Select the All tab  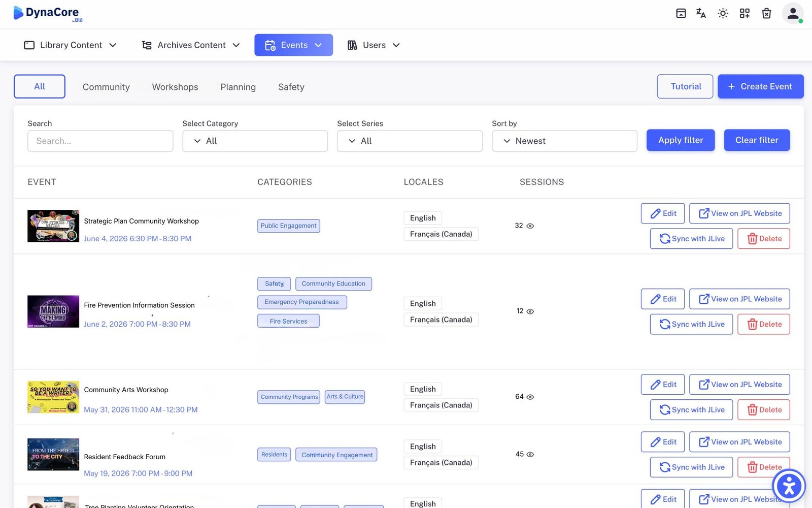click(x=40, y=86)
